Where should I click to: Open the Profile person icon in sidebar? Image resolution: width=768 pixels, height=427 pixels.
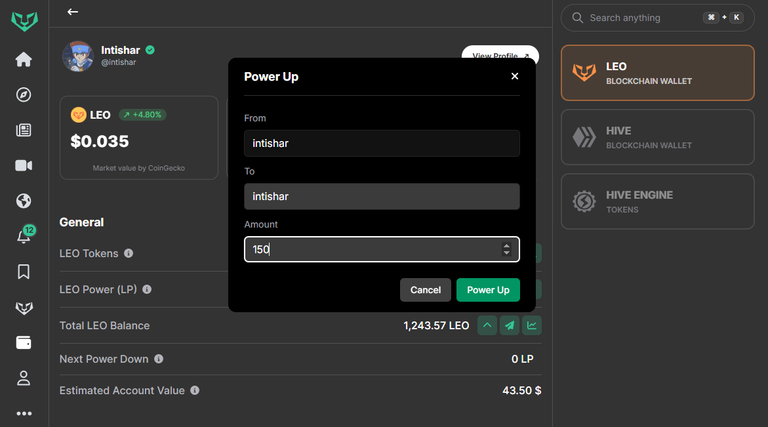[24, 378]
